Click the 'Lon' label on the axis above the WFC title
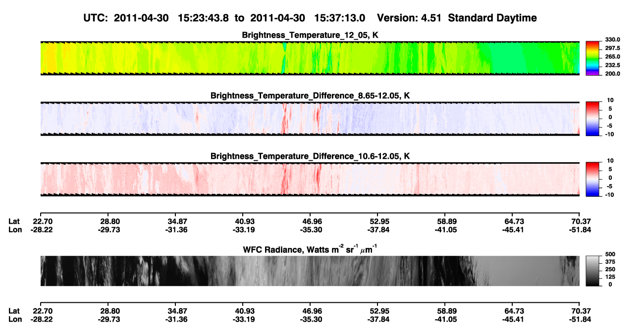The image size is (644, 330). pyautogui.click(x=15, y=230)
